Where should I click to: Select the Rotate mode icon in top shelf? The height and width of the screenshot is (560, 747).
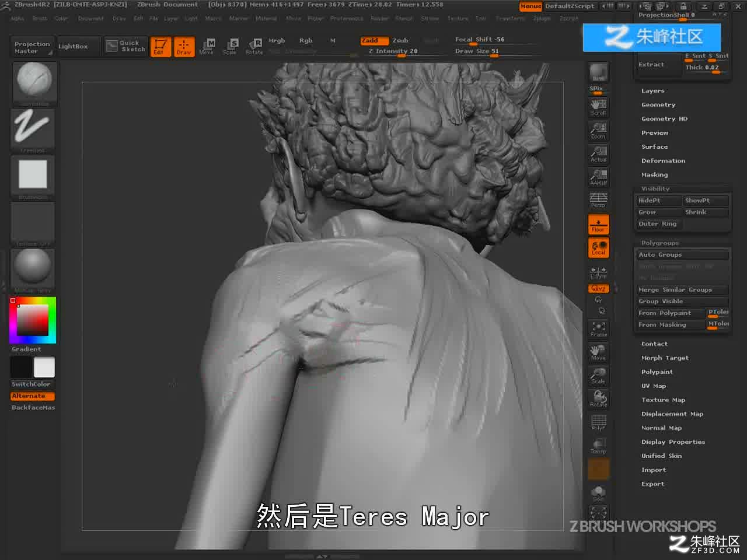(x=254, y=46)
